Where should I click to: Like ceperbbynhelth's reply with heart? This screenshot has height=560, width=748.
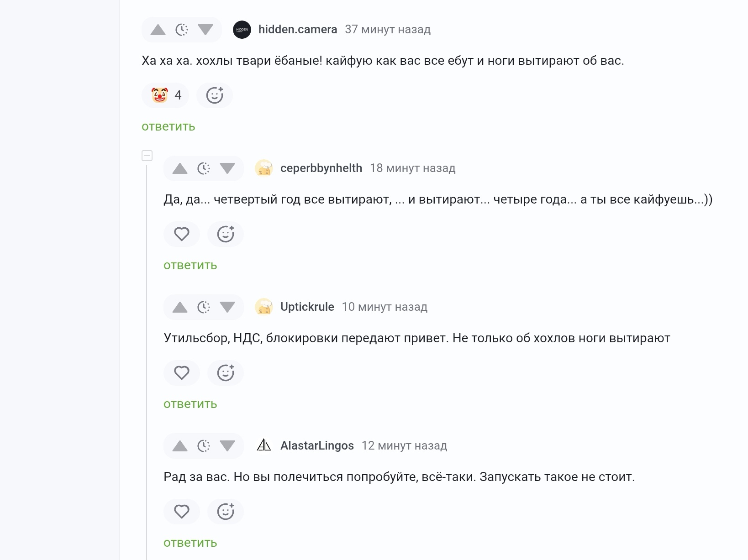point(182,234)
